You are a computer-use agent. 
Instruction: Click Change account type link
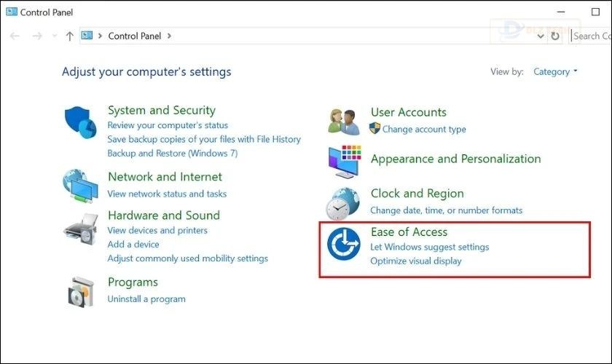tap(424, 129)
